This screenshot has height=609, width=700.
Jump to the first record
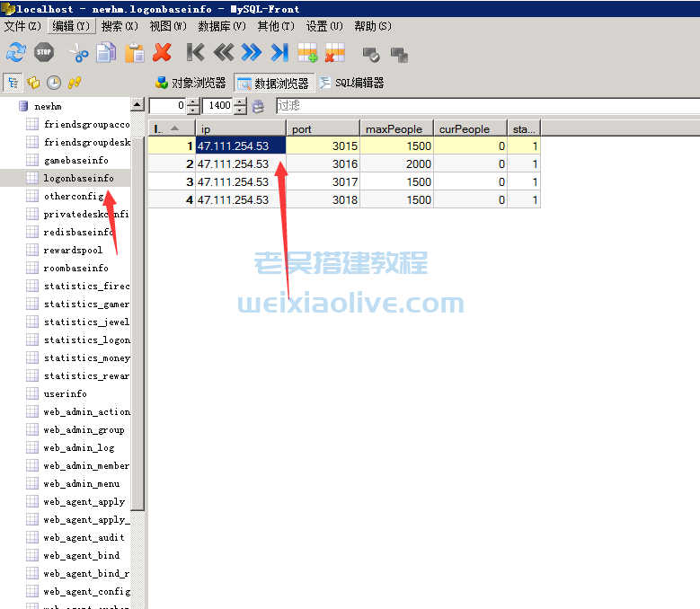195,53
